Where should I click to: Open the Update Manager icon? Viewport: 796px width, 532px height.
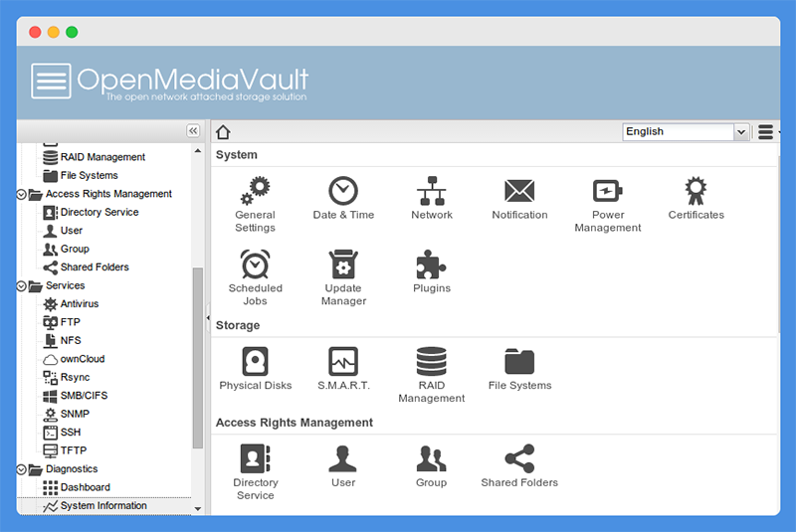click(343, 277)
